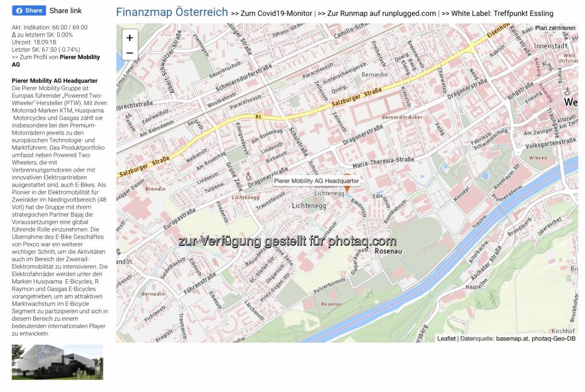Zoom out of the map
The image size is (585, 392).
click(x=130, y=53)
